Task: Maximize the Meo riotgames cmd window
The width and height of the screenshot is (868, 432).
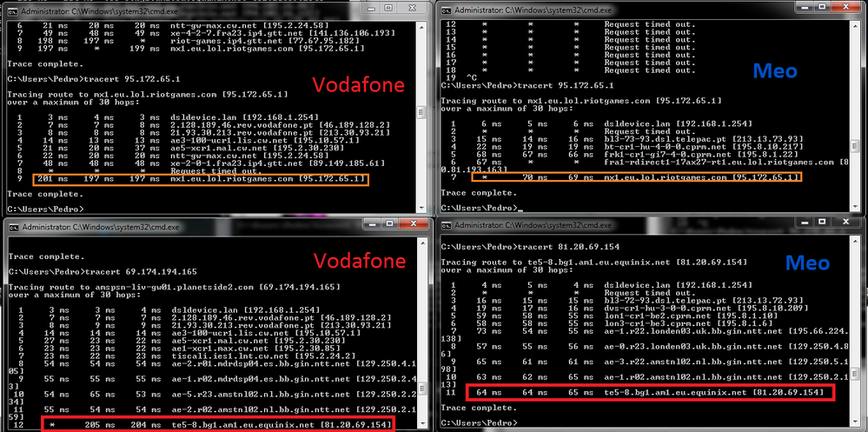Action: (x=823, y=7)
